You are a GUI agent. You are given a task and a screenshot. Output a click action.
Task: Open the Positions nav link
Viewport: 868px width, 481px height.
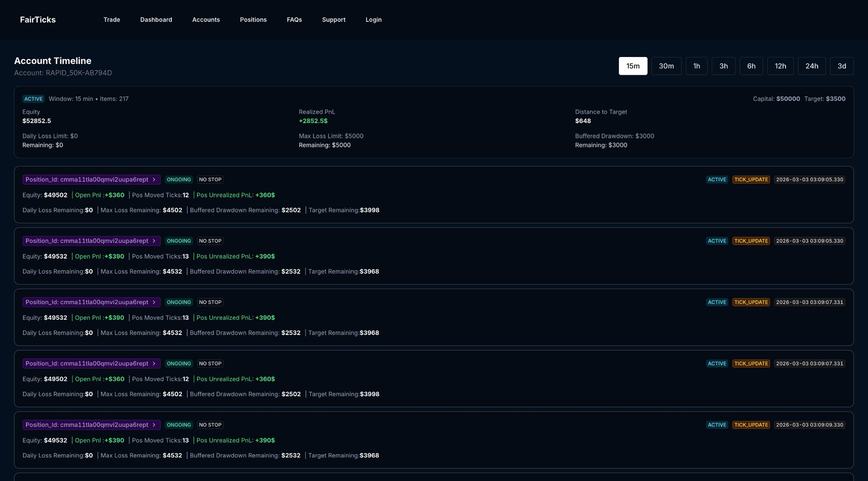point(253,20)
